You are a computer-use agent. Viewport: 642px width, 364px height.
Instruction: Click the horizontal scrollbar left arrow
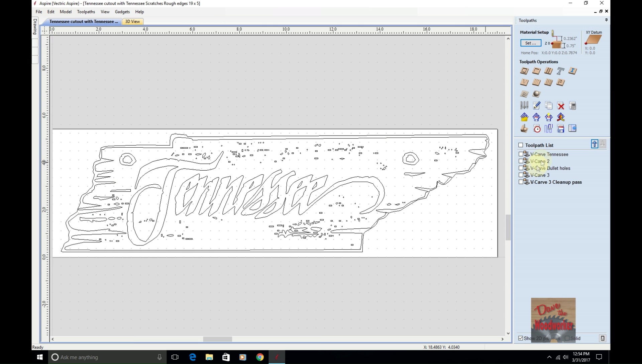click(x=53, y=339)
